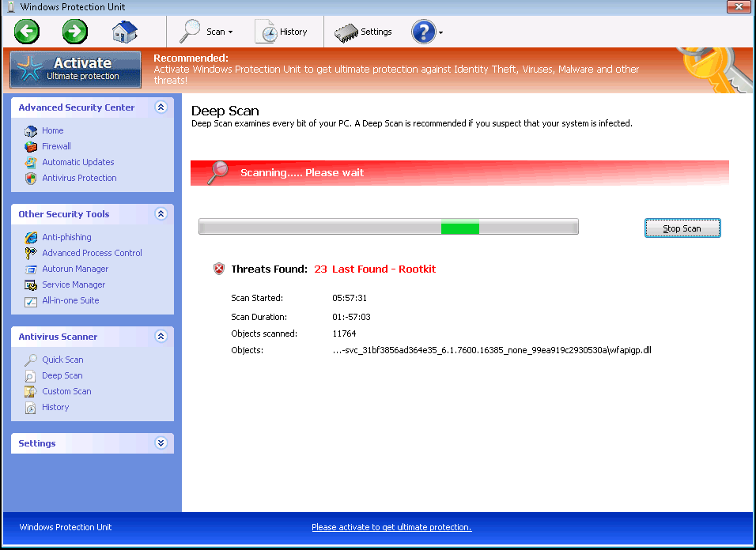Follow the 'Please activate to get ultimate protection' link
Screen dimensions: 756x550
[x=391, y=527]
